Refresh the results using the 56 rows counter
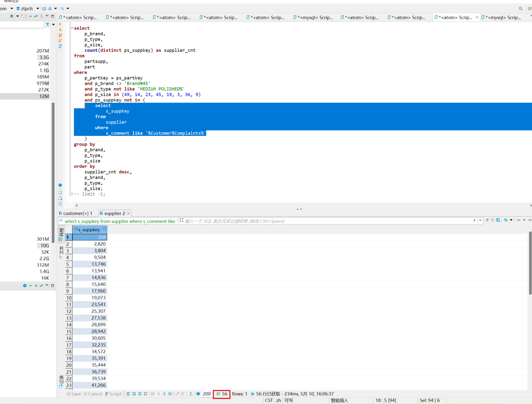 [x=221, y=394]
